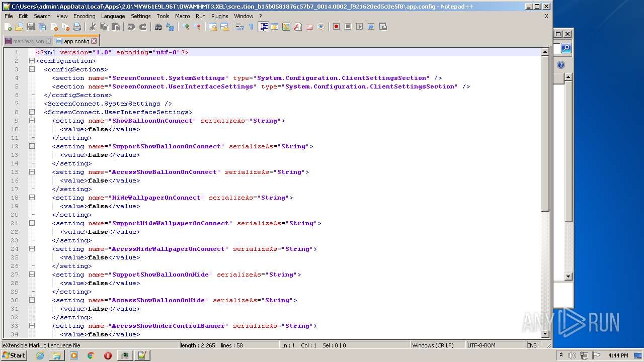
Task: Collapse the configuration node on line 2
Action: [x=32, y=61]
